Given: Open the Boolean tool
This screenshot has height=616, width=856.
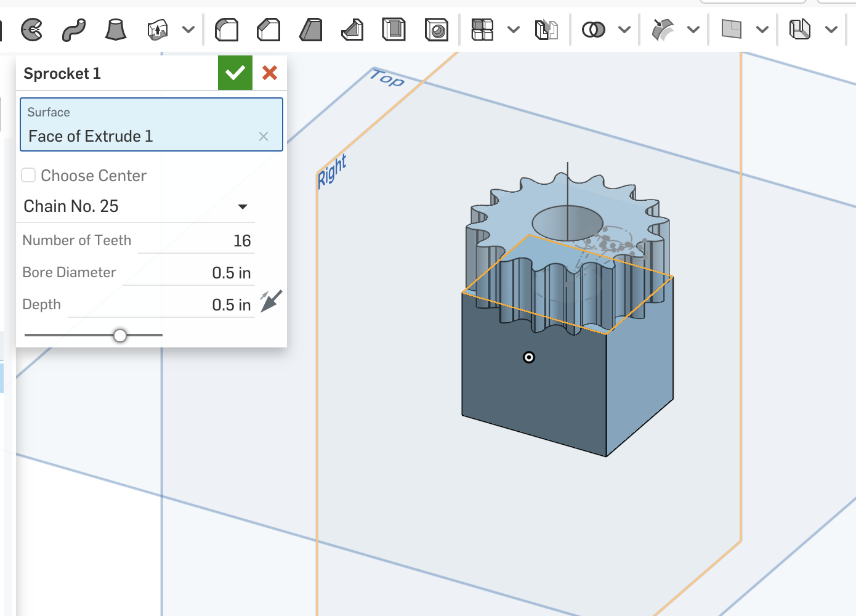Looking at the screenshot, I should pos(593,29).
